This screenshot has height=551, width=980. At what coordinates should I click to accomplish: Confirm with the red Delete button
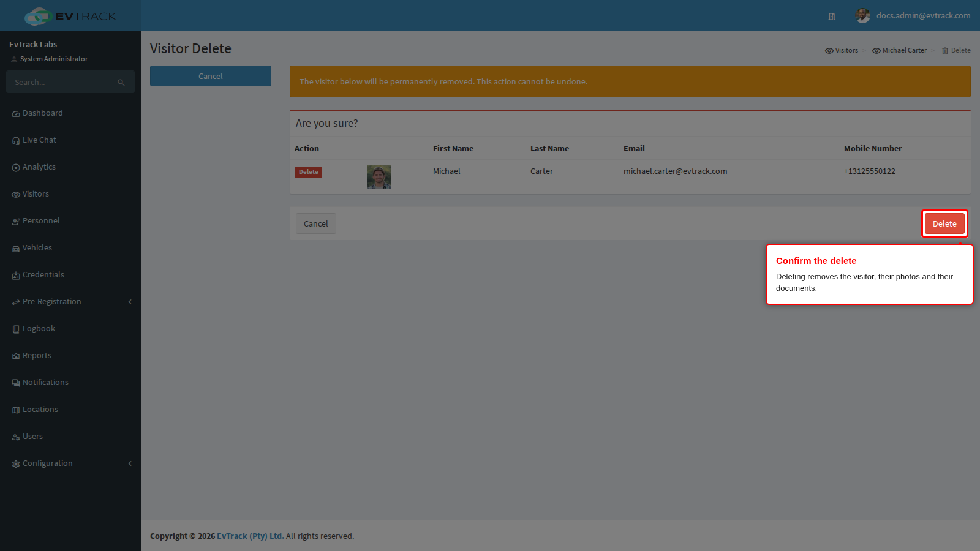(944, 223)
